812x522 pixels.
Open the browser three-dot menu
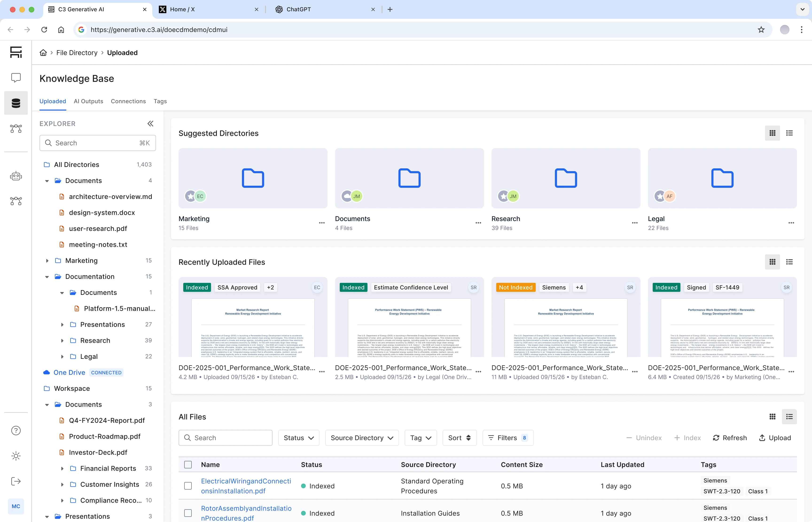tap(801, 29)
